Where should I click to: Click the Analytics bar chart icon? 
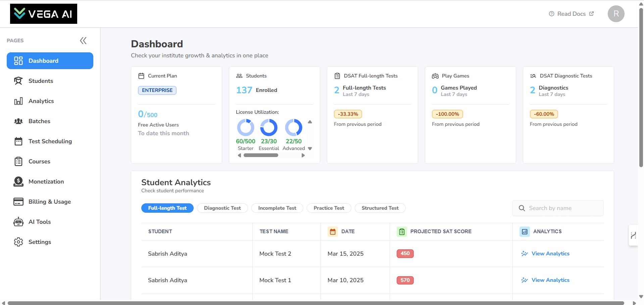tap(18, 101)
